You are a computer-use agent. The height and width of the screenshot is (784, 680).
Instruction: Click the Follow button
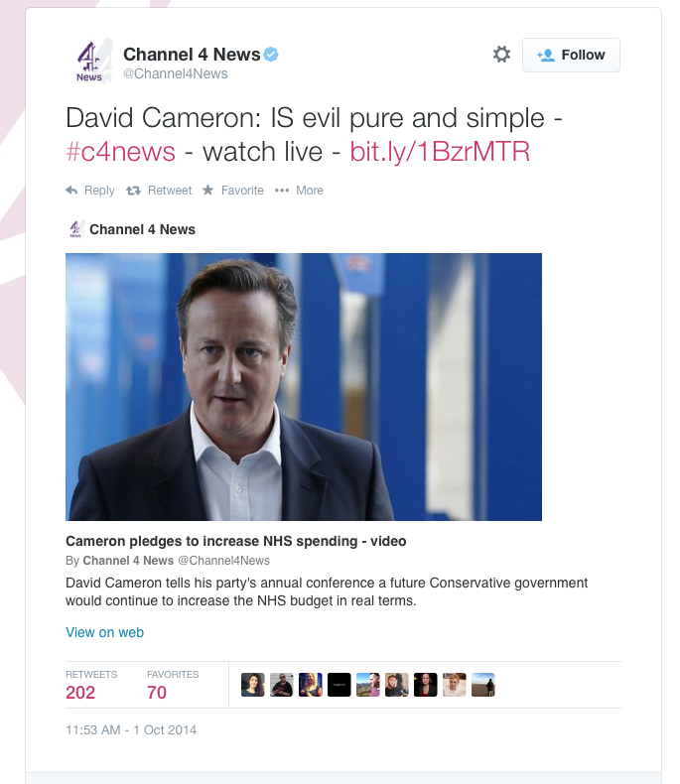coord(571,55)
